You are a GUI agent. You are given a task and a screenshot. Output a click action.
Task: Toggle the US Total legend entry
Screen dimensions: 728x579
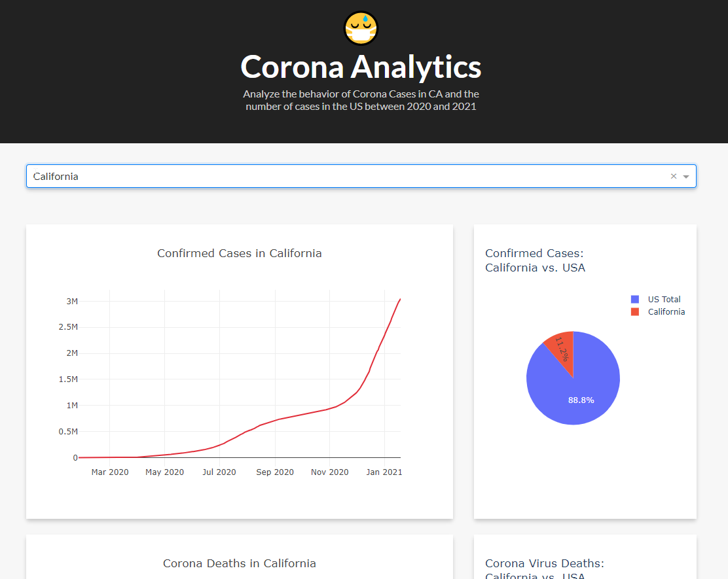tap(664, 299)
